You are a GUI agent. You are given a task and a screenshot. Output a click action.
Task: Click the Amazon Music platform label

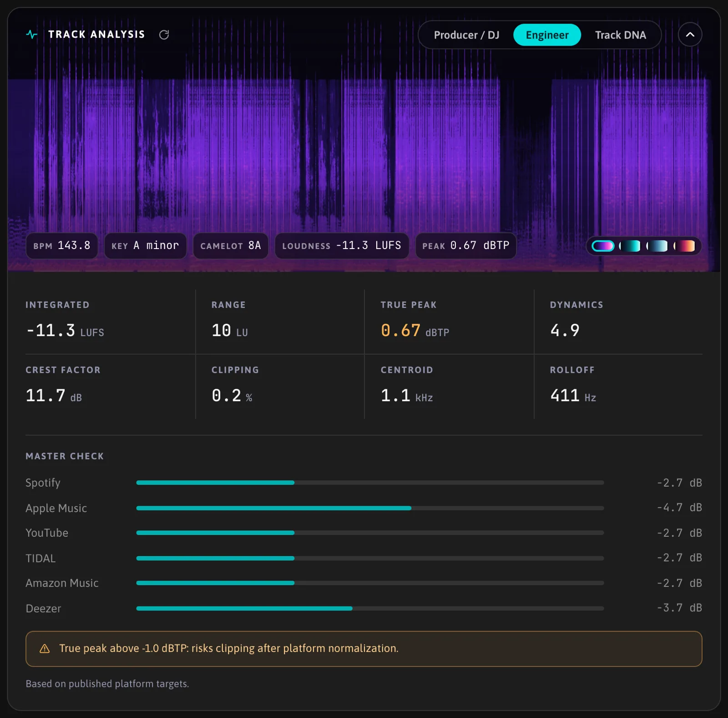[62, 583]
